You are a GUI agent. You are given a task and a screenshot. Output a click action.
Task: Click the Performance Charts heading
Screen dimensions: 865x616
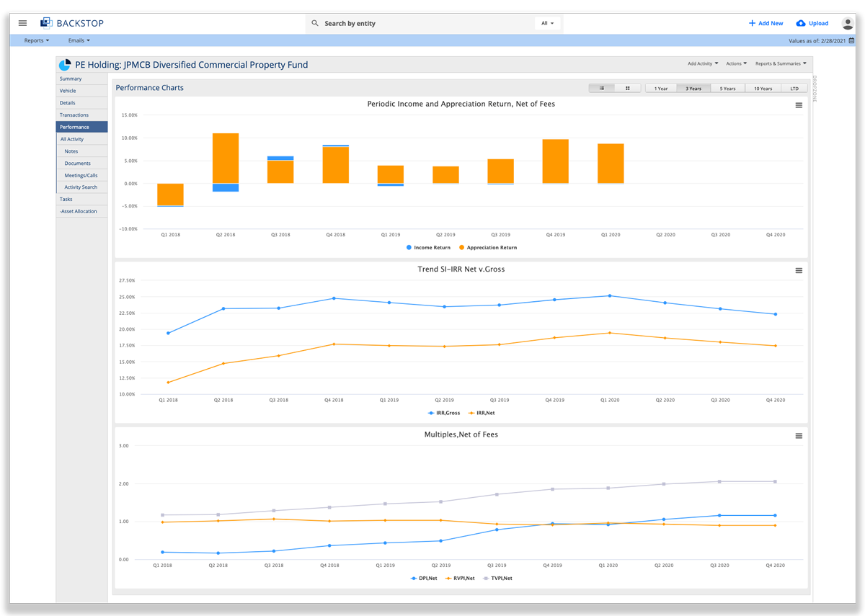(149, 88)
